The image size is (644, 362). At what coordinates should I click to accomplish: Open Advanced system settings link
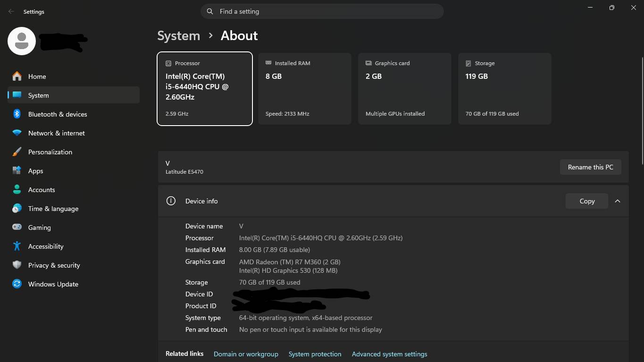click(389, 354)
